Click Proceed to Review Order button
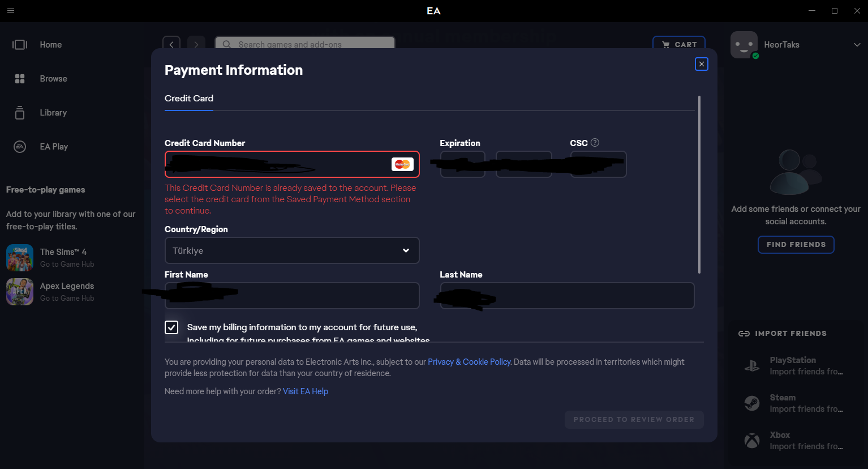 [x=634, y=420]
